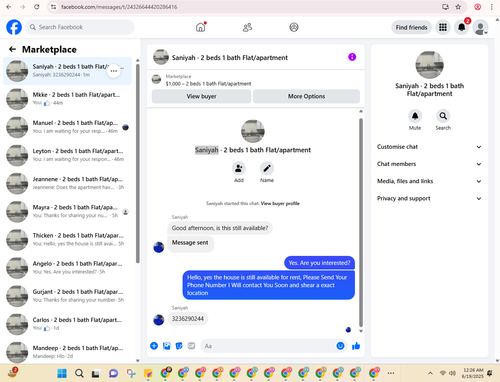
Task: Expand Privacy and support section
Action: 429,198
